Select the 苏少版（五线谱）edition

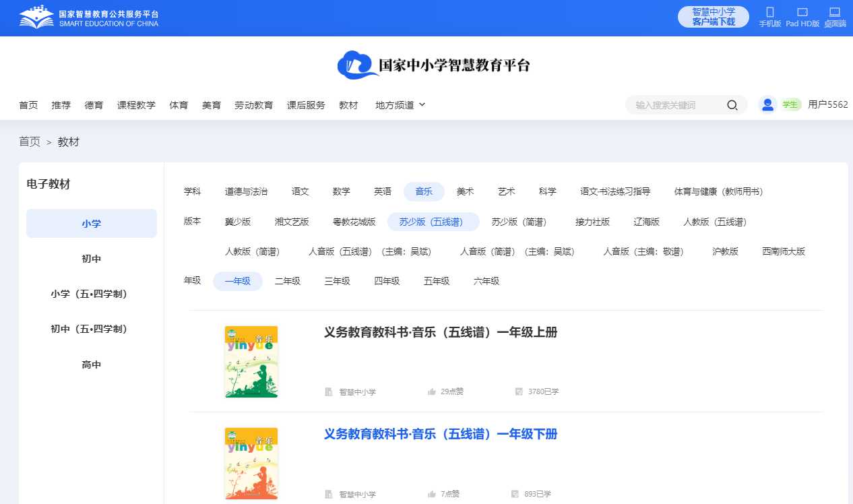coord(433,222)
